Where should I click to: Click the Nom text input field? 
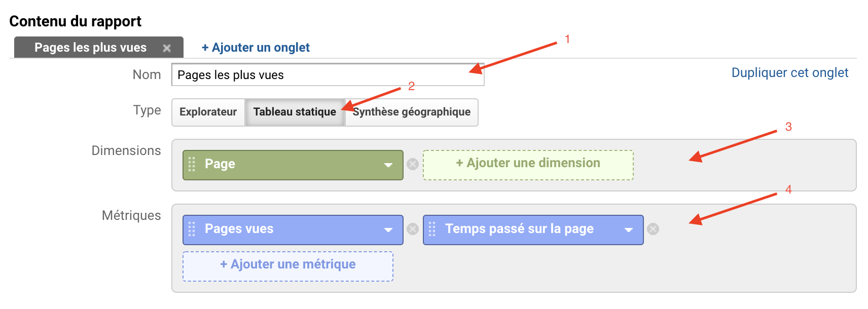pos(328,75)
